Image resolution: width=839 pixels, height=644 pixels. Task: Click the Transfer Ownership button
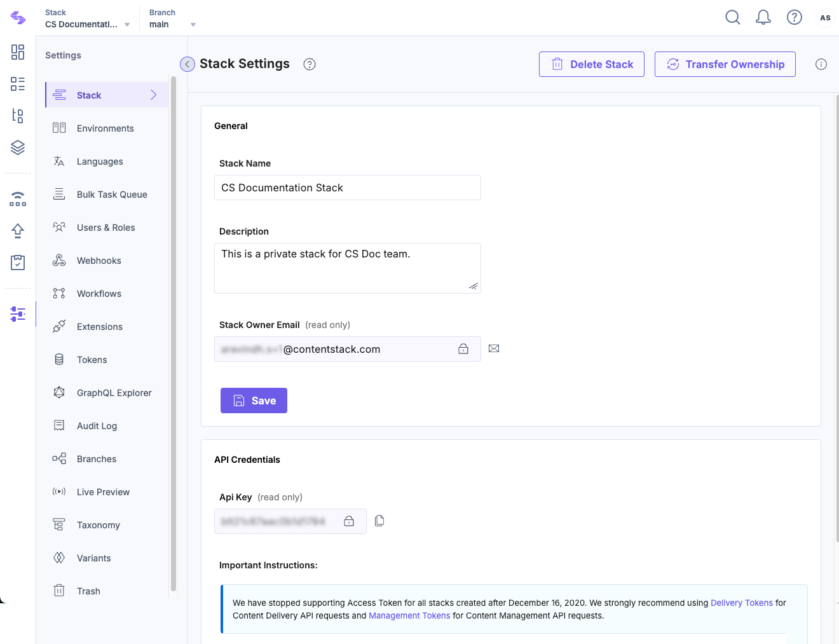725,64
